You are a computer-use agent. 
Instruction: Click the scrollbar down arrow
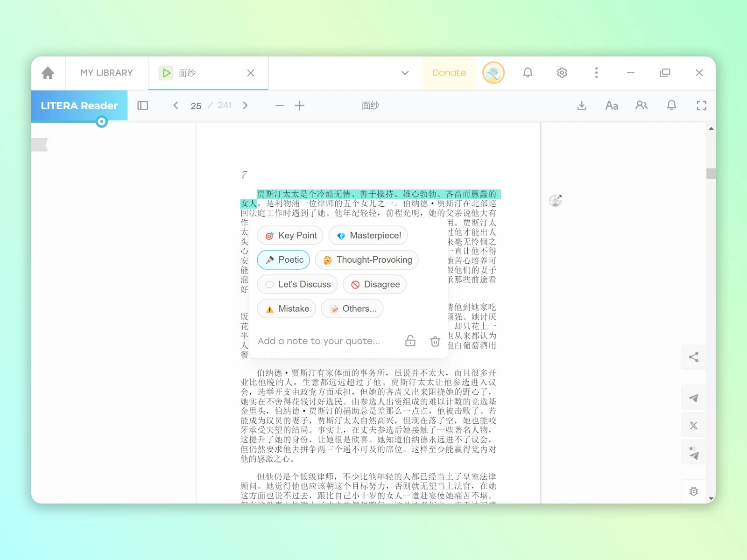click(x=711, y=499)
